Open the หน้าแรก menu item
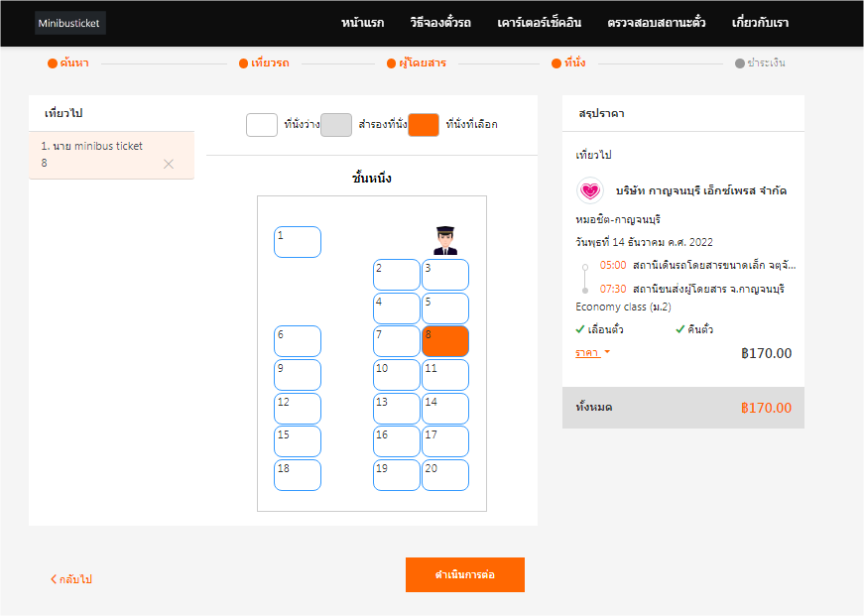This screenshot has width=864, height=616. [x=362, y=23]
